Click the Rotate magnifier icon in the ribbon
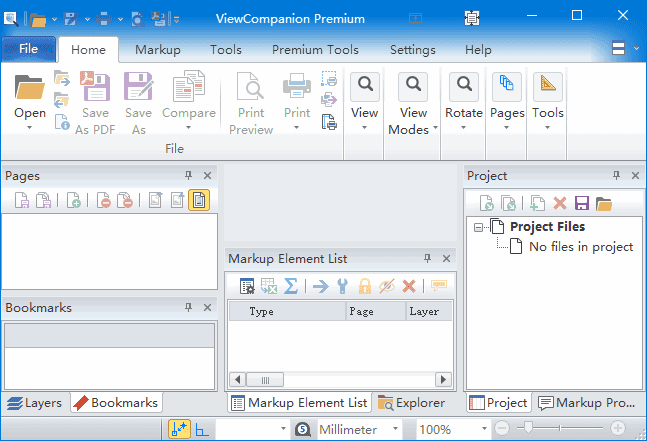This screenshot has width=647, height=441. 463,85
